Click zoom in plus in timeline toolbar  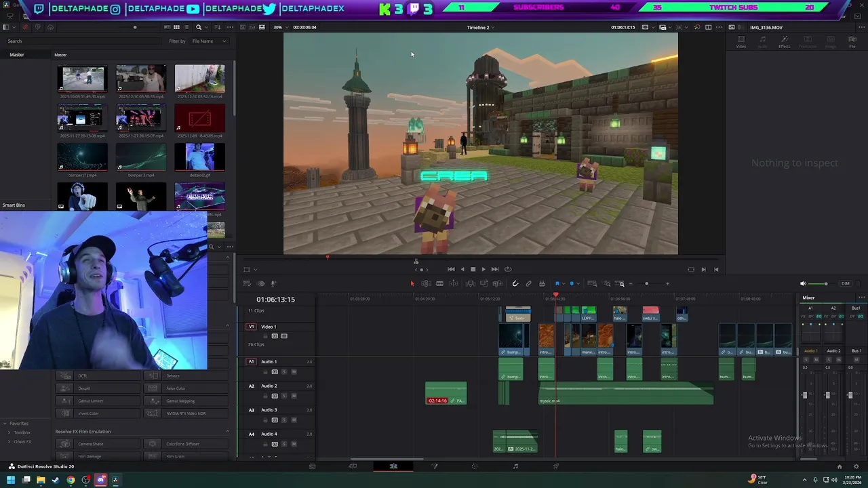667,284
